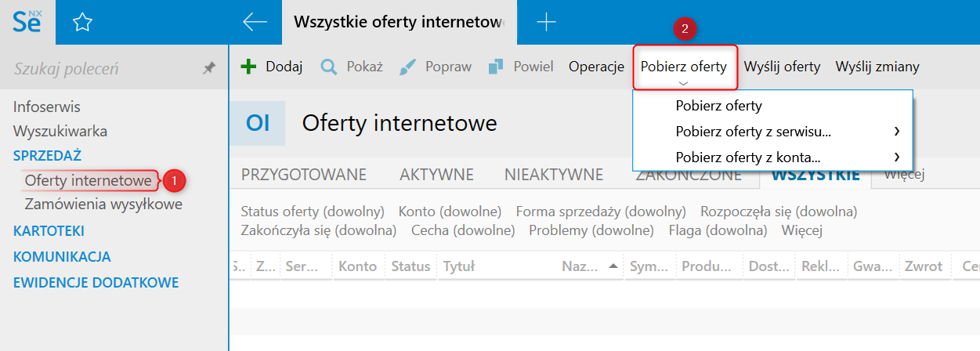Expand Pobierz oferty z konta submenu

click(x=896, y=157)
